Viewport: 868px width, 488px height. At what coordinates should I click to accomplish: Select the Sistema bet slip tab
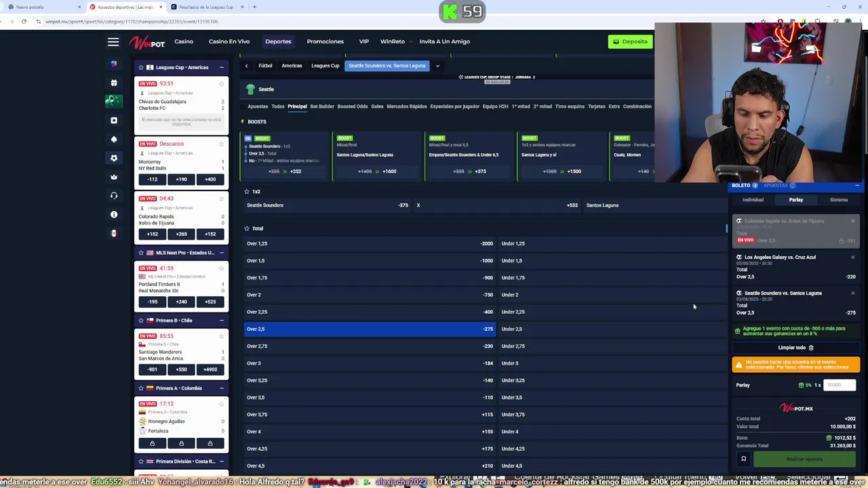(x=839, y=200)
